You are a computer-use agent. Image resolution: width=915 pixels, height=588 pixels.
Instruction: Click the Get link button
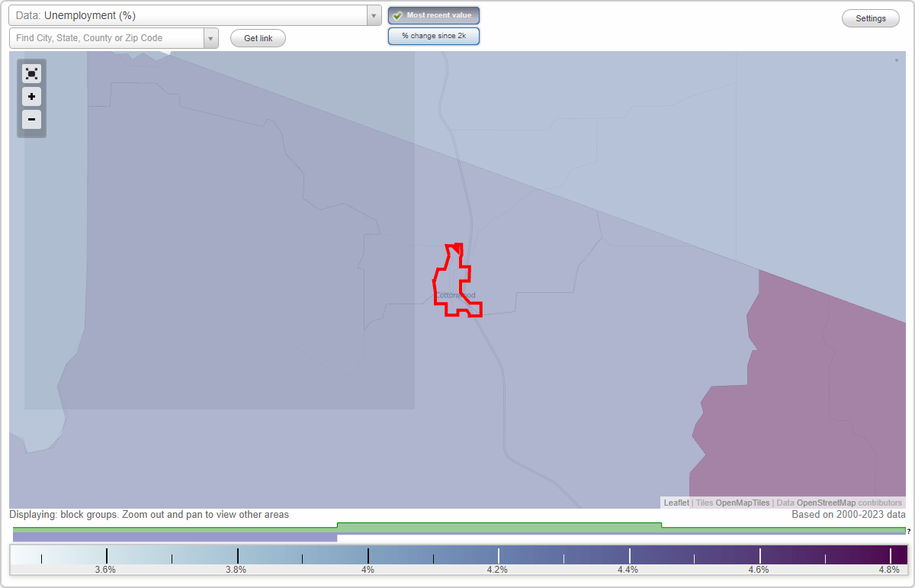[x=258, y=38]
